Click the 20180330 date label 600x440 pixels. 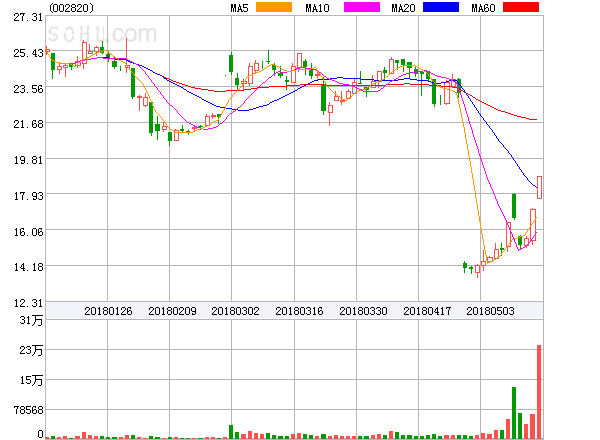coord(363,311)
